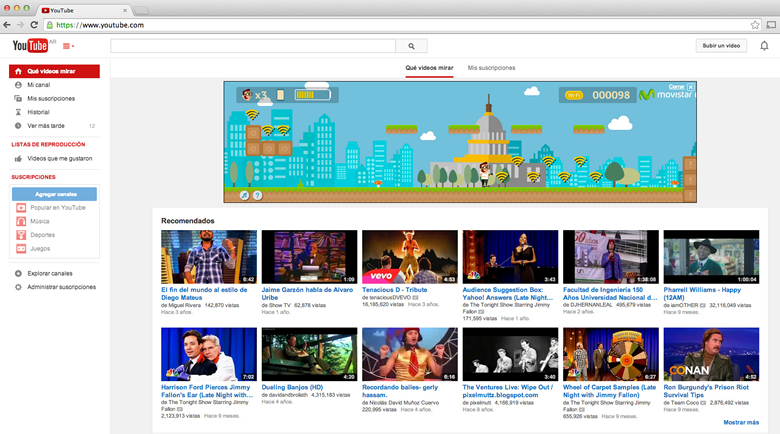The width and height of the screenshot is (780, 434).
Task: Open Administrar suscripciones link
Action: pos(62,287)
